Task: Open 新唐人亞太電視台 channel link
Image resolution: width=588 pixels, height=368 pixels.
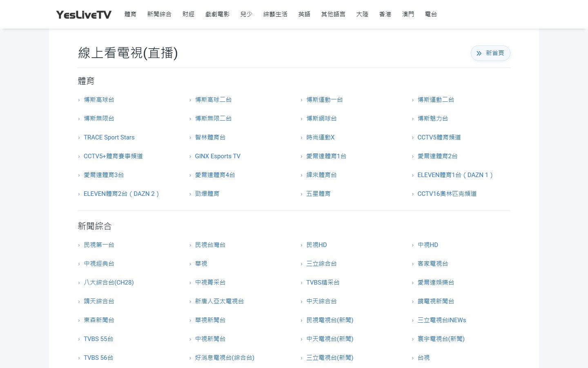Action: [219, 301]
